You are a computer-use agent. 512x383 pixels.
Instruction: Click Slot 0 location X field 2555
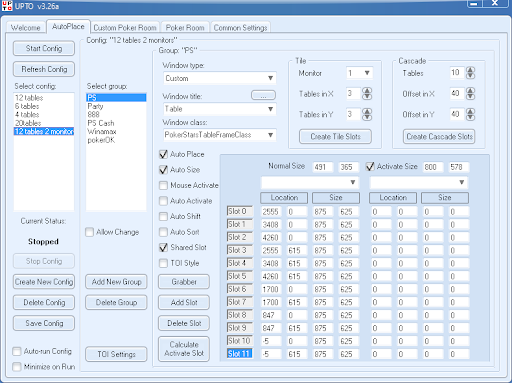271,212
